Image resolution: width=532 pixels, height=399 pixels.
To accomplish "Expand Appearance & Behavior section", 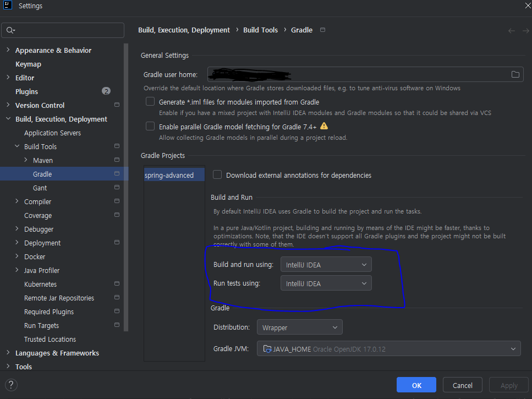I will [8, 50].
